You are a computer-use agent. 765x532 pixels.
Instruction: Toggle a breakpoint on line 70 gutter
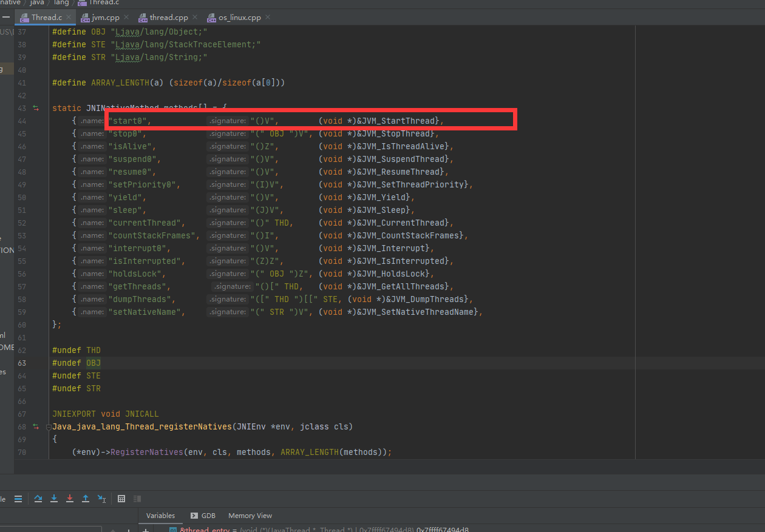38,452
